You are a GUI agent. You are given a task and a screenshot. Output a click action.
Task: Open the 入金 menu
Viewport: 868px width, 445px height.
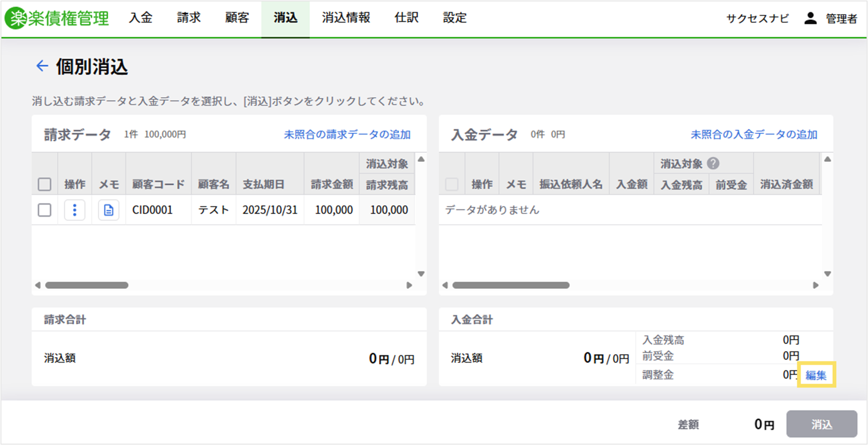coord(141,18)
